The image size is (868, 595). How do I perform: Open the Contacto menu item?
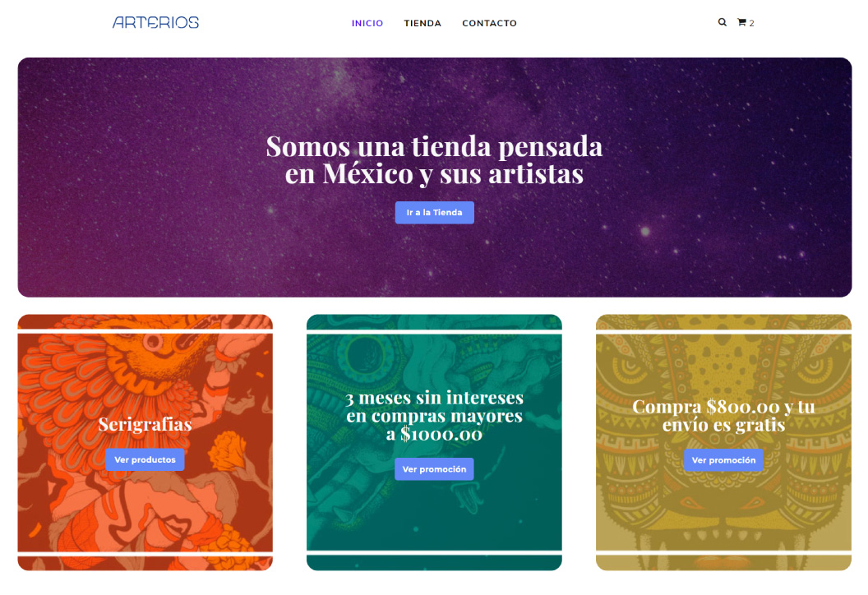[x=489, y=23]
